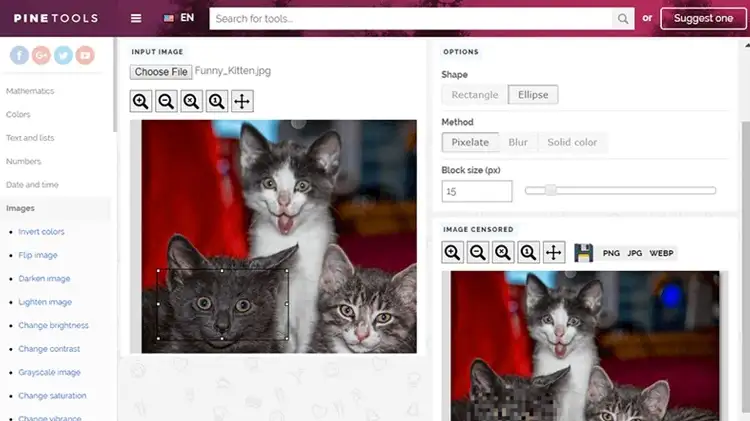Click the censored output image preview
The height and width of the screenshot is (421, 750).
tap(585, 346)
